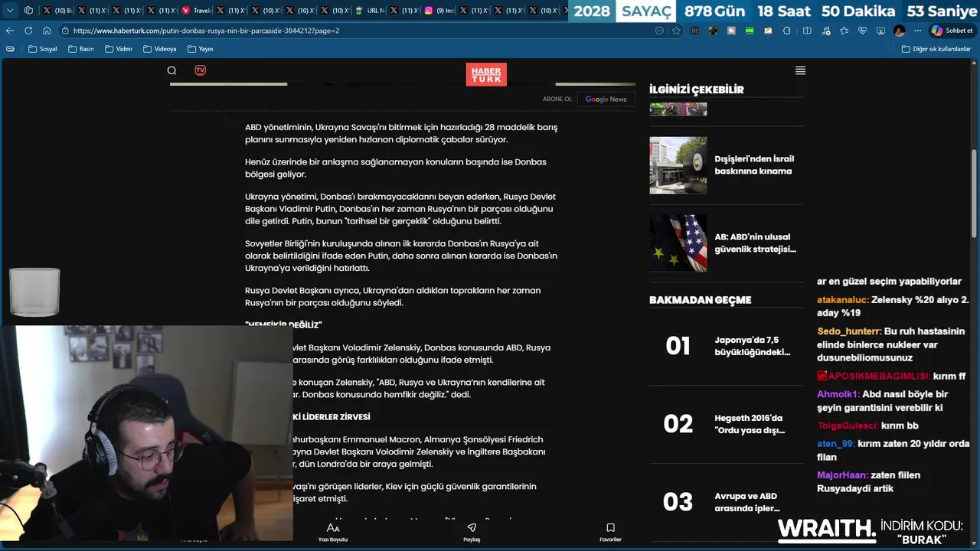Open Diğer sık kullanılanlar folder
This screenshot has width=980, height=551.
(x=936, y=49)
